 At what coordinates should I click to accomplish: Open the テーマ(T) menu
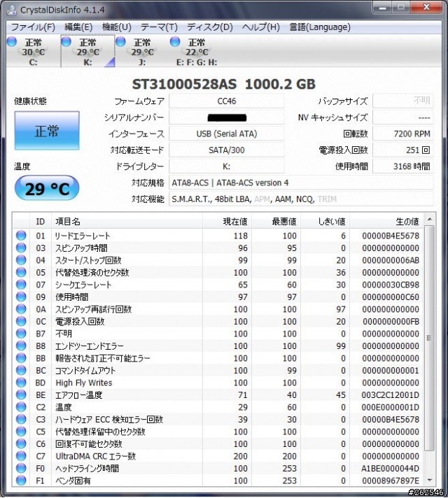pyautogui.click(x=159, y=27)
